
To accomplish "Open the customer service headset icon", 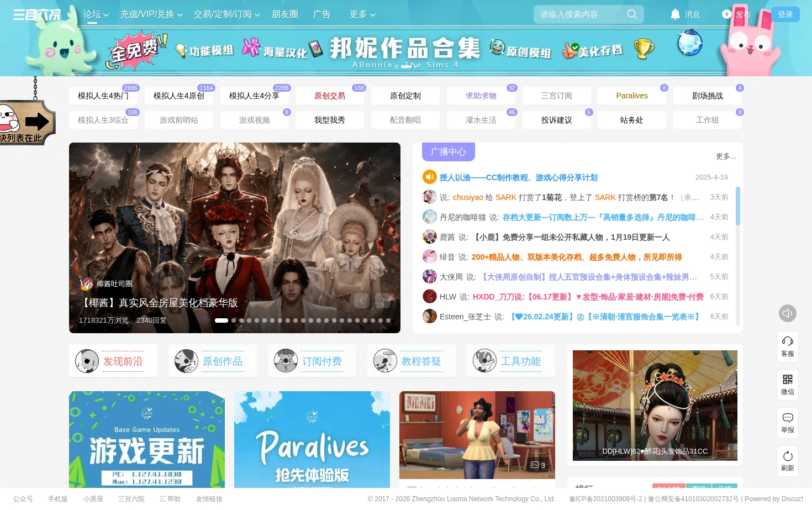I will point(788,341).
